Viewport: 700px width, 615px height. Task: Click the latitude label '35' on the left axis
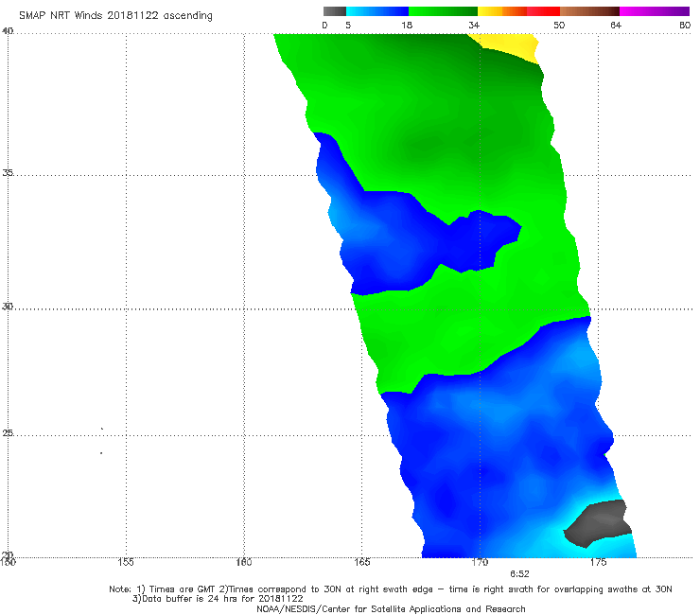tap(8, 173)
